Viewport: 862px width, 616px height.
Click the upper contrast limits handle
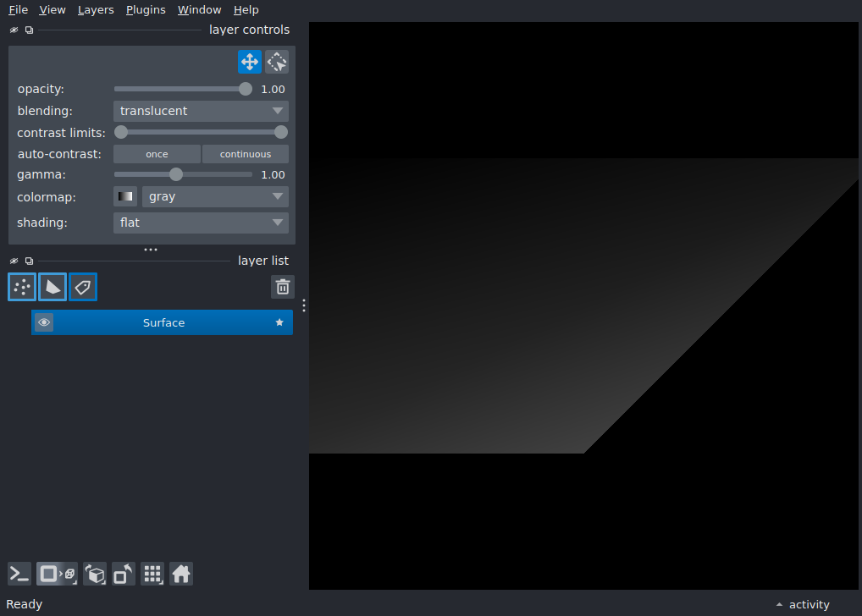(x=281, y=132)
